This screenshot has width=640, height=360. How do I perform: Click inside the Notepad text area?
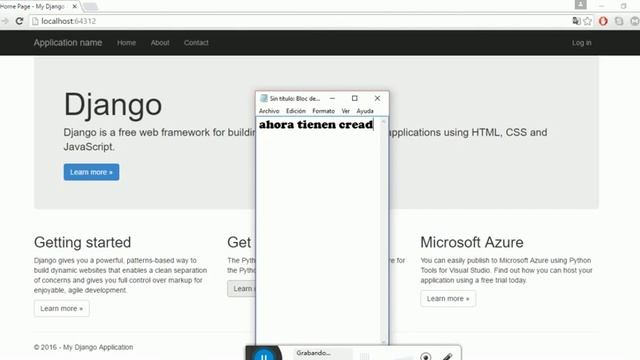(x=318, y=231)
